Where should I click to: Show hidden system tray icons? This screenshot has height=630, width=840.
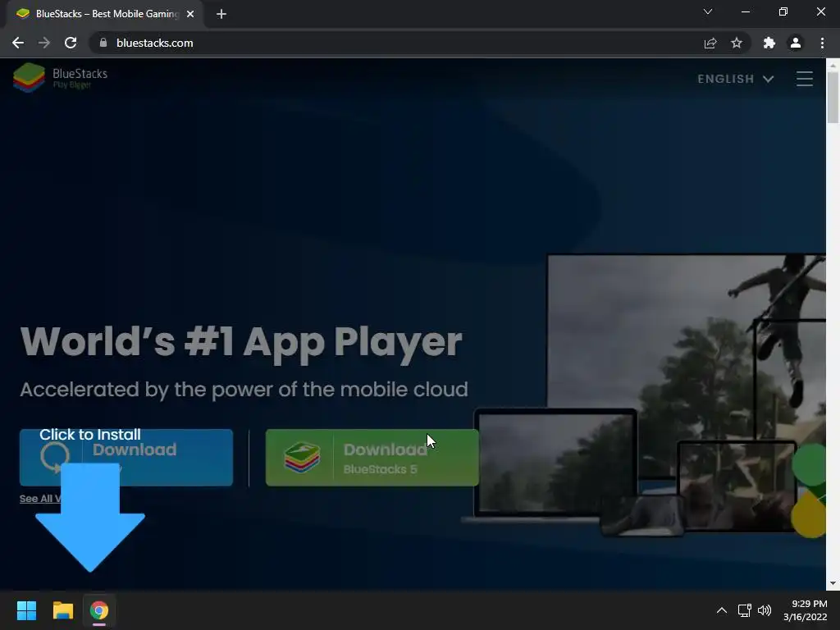(x=722, y=610)
